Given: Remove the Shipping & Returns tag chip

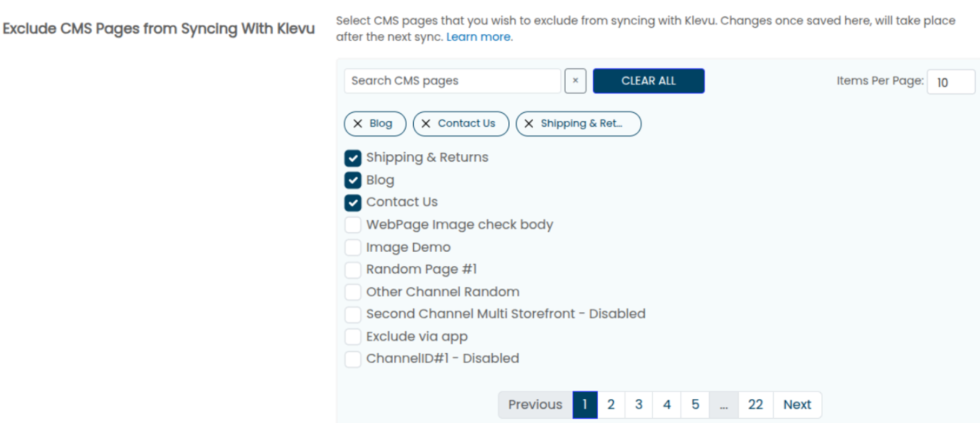Looking at the screenshot, I should tap(529, 124).
